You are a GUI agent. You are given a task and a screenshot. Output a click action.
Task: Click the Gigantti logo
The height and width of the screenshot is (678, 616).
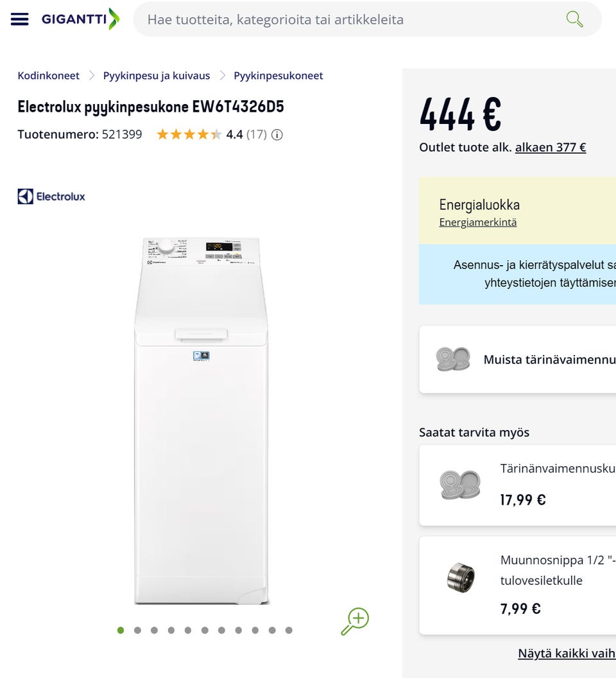80,19
